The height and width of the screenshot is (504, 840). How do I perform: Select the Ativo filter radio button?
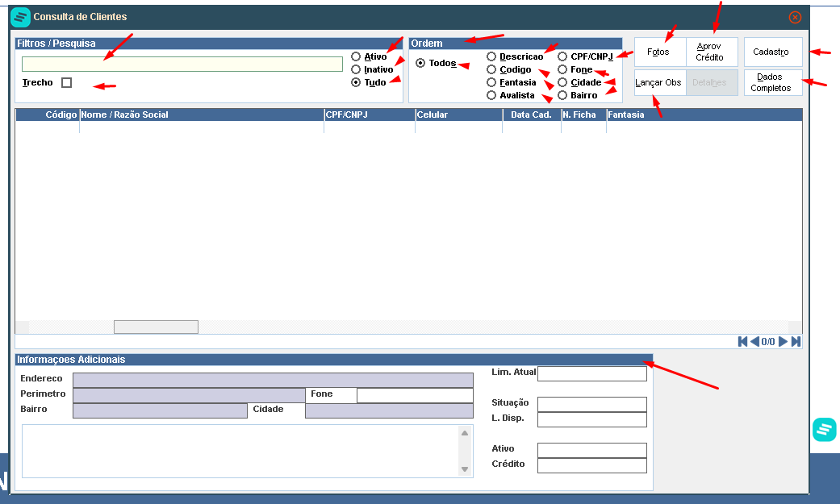(x=356, y=56)
